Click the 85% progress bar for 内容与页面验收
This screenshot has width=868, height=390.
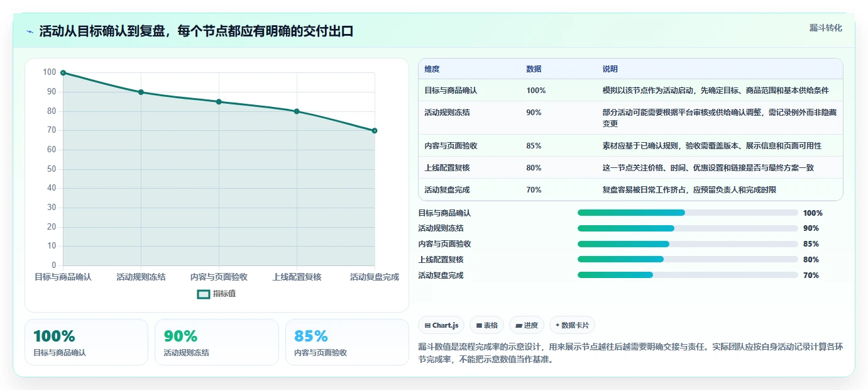pyautogui.click(x=688, y=244)
